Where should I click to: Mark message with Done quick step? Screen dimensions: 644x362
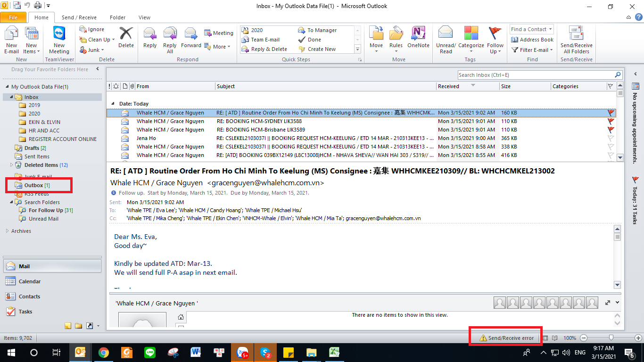pos(310,40)
